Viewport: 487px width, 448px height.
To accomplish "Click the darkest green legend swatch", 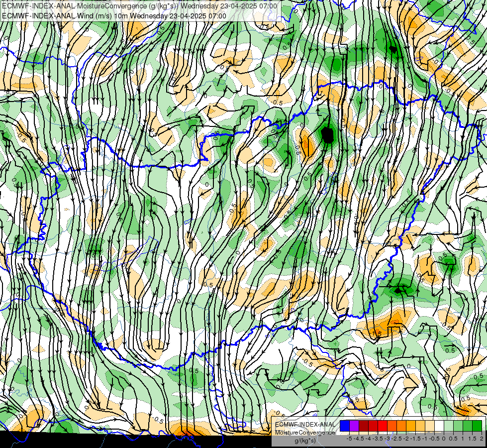I will [x=477, y=426].
